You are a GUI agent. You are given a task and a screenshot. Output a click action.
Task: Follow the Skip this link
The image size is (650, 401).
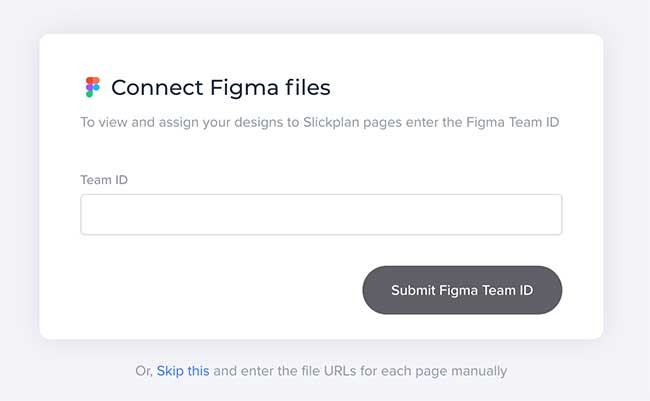pos(183,371)
